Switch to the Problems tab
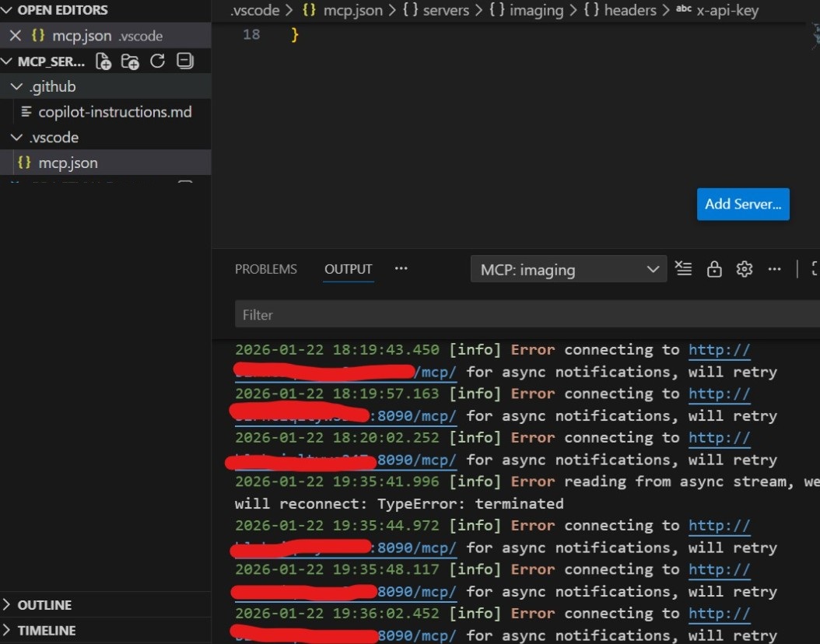The height and width of the screenshot is (644, 820). [266, 269]
